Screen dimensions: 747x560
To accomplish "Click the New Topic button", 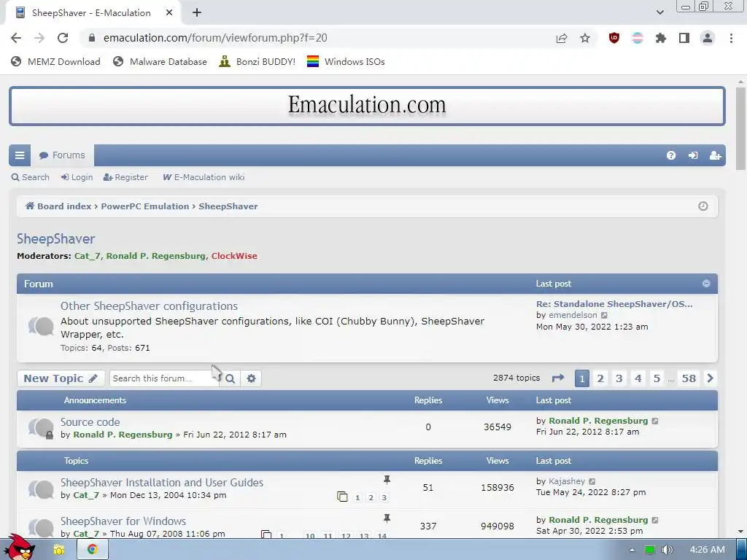I will click(61, 378).
